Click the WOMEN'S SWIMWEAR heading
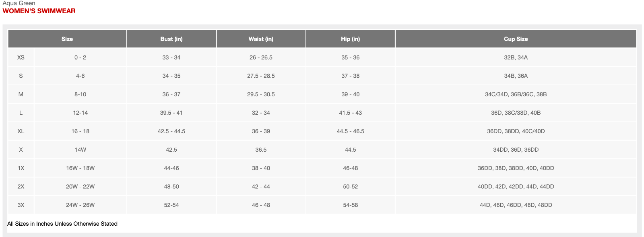The width and height of the screenshot is (644, 237). [39, 11]
